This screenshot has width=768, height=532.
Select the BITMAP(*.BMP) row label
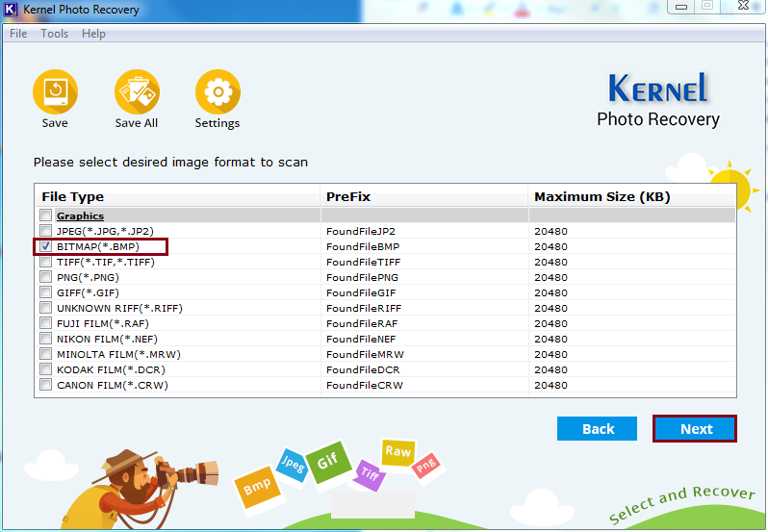click(98, 246)
